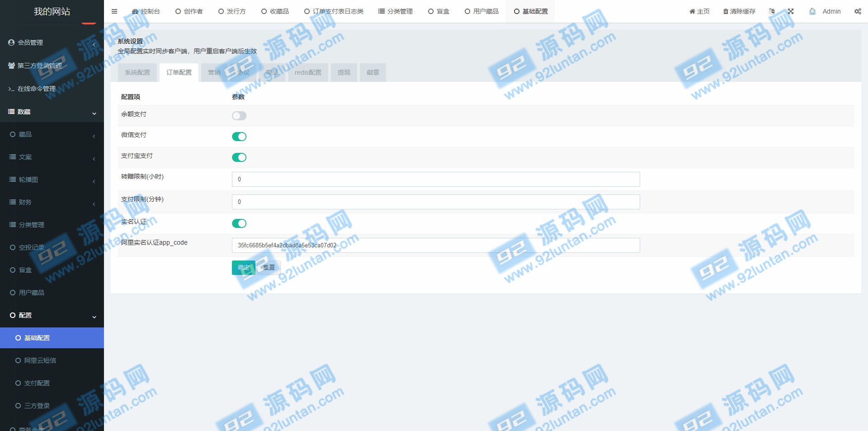Click the 重置 reset button

point(269,268)
